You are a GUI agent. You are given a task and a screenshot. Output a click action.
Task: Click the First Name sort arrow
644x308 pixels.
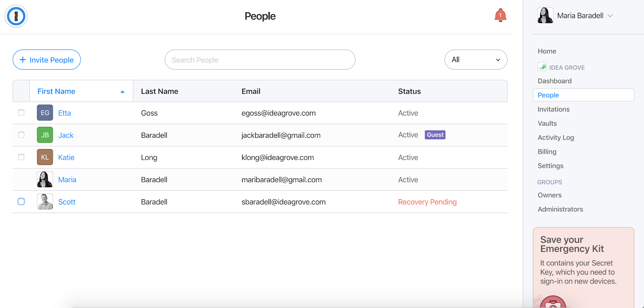[x=122, y=92]
